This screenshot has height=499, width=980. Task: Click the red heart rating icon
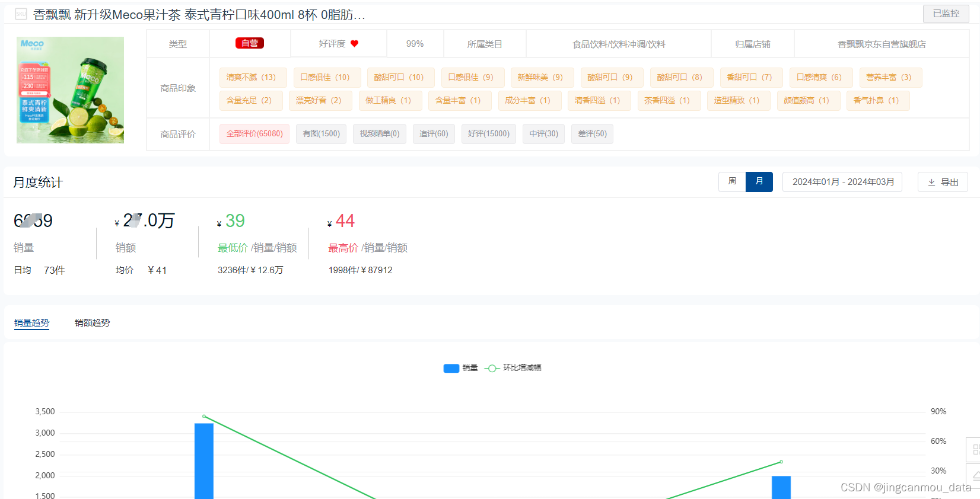point(355,44)
